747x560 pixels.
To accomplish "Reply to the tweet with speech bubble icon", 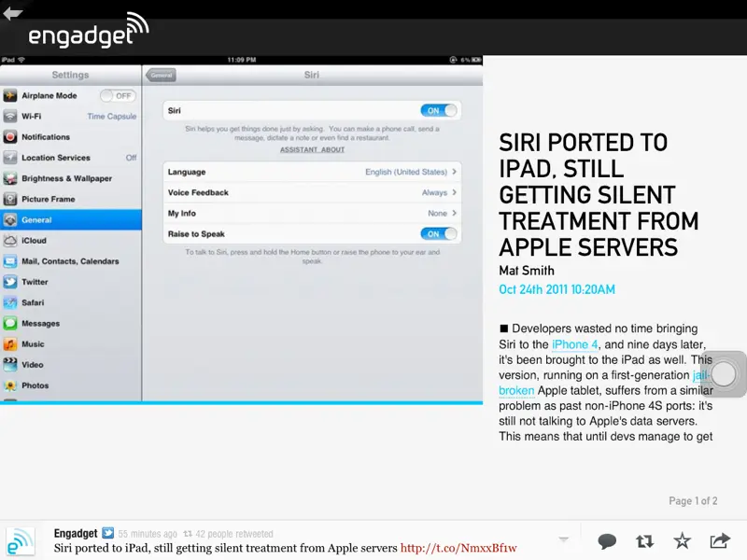I will coord(607,540).
